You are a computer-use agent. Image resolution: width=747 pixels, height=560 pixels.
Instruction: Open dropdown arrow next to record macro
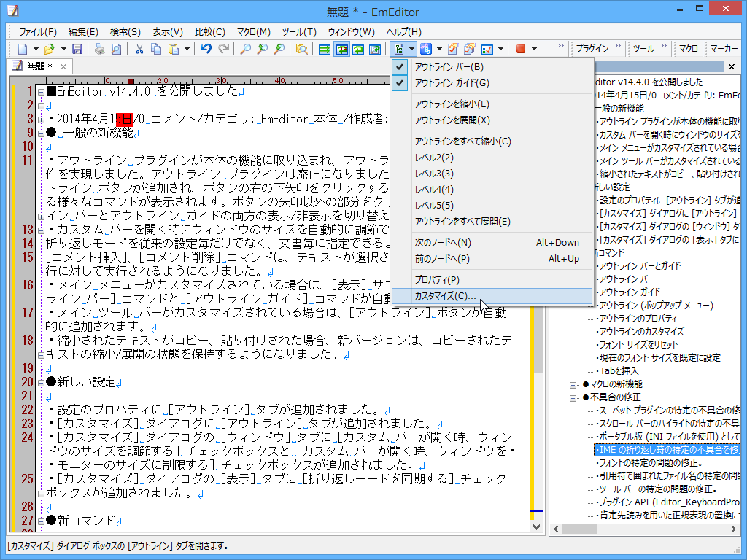click(x=534, y=49)
